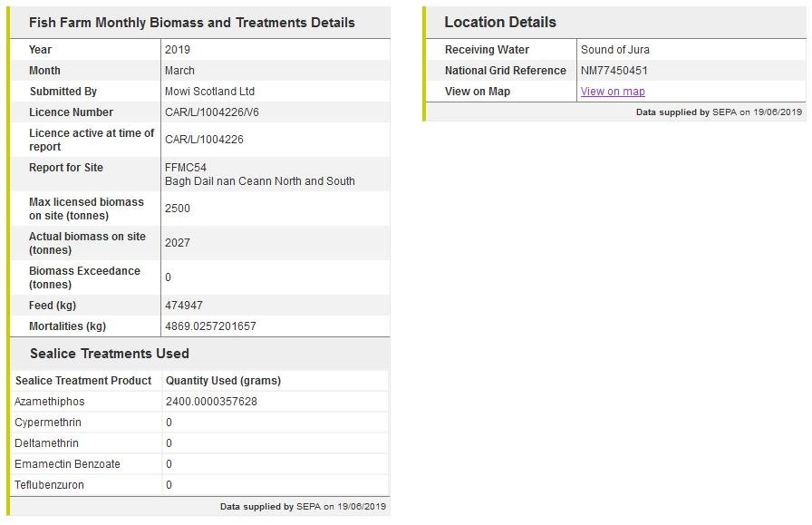Click the max licensed biomass value 2500
The height and width of the screenshot is (525, 812).
pos(178,209)
